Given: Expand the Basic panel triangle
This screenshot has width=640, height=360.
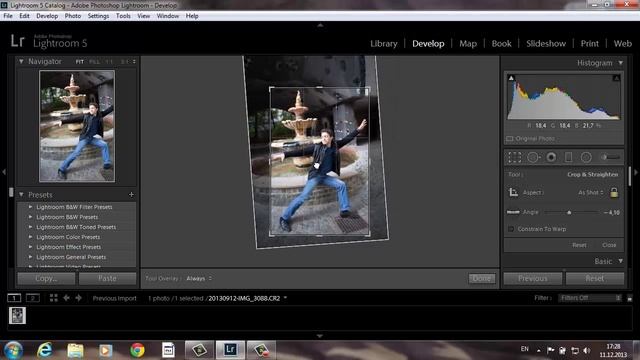Looking at the screenshot, I should (620, 261).
